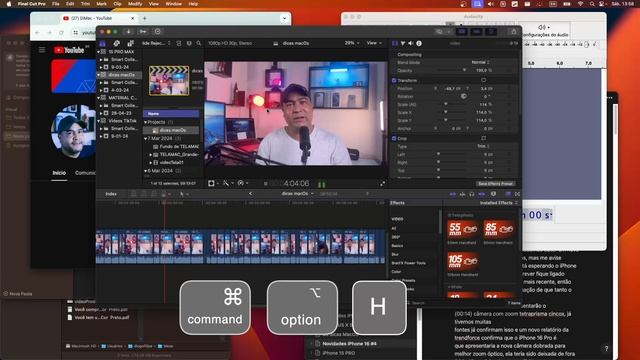Collapse the Projects group in browser

[145, 122]
